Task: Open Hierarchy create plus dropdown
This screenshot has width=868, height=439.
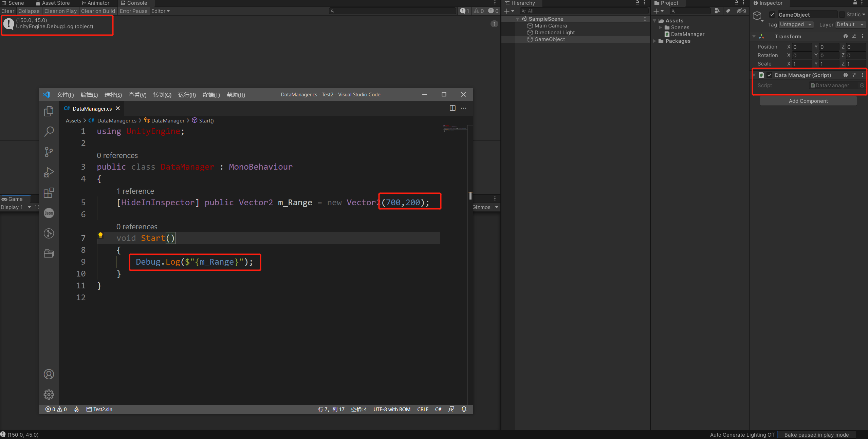Action: pos(509,11)
